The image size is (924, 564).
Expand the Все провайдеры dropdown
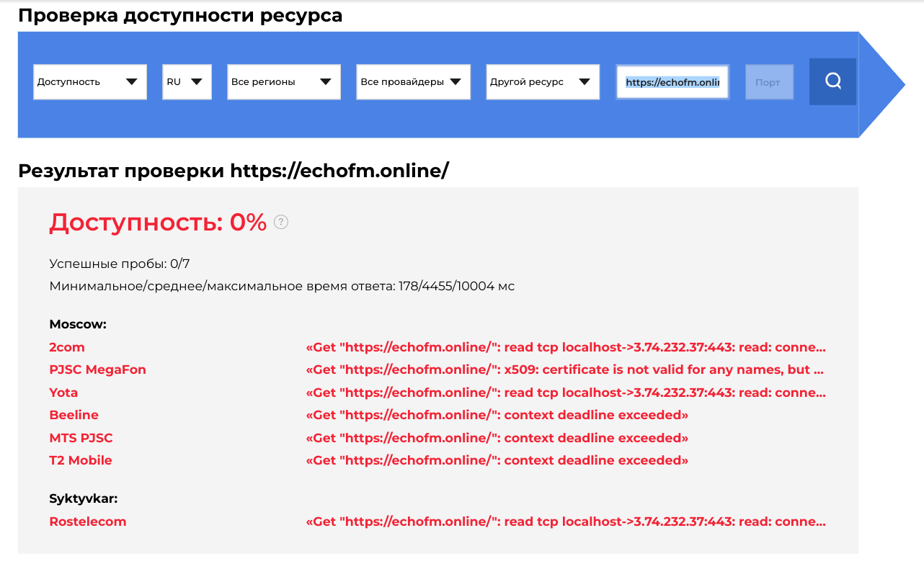pyautogui.click(x=413, y=82)
